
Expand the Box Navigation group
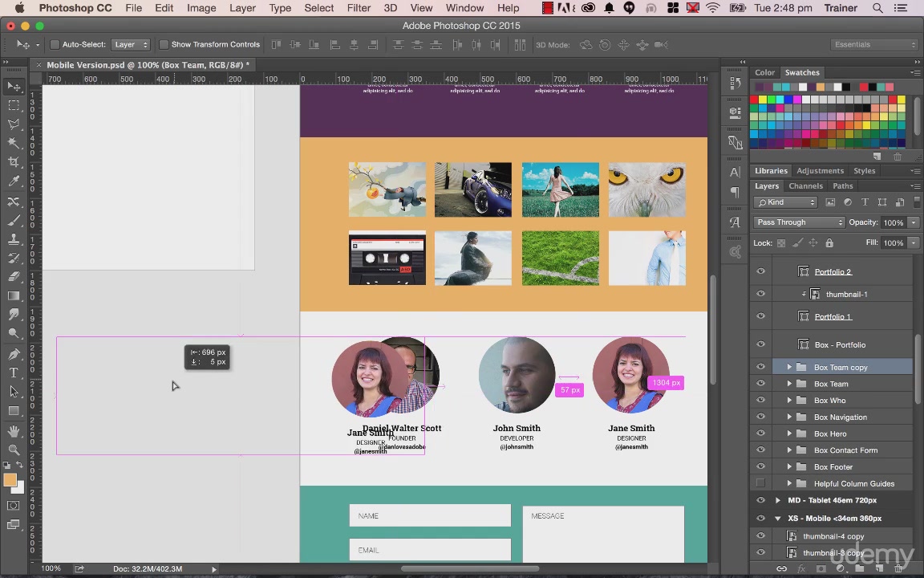click(x=789, y=417)
